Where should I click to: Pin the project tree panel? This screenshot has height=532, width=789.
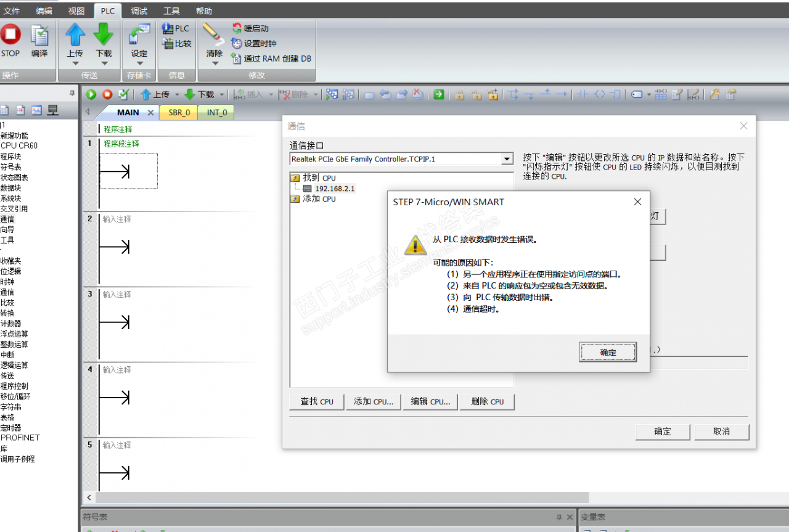tap(72, 94)
